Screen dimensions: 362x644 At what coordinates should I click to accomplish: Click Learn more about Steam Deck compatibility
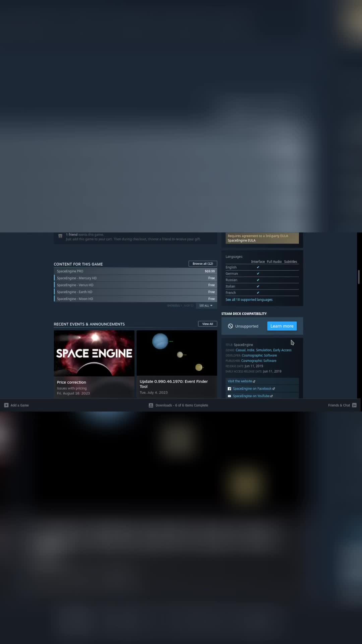[282, 326]
